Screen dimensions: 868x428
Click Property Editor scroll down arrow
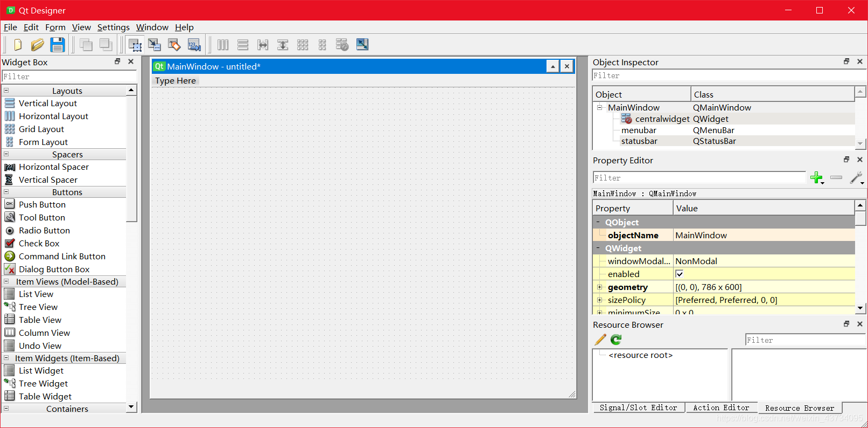[x=860, y=308]
